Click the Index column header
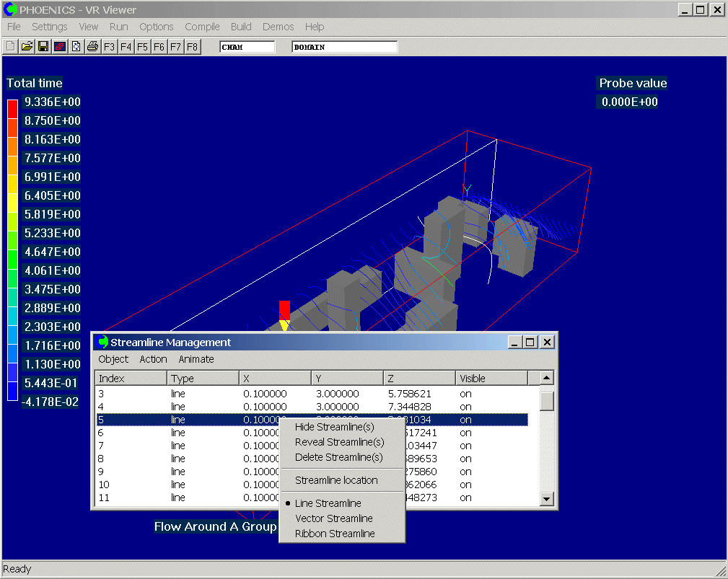 click(131, 379)
